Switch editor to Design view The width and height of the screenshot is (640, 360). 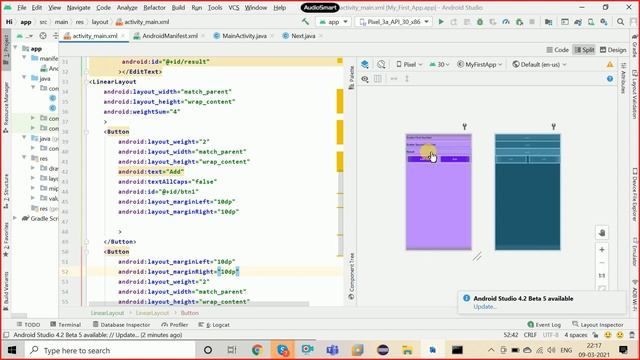click(x=613, y=50)
